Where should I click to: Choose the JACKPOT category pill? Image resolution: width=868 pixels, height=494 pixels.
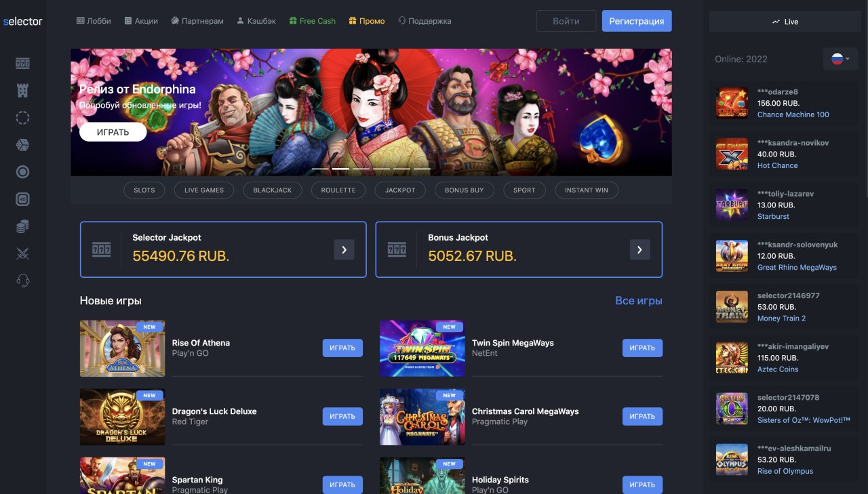coord(400,190)
